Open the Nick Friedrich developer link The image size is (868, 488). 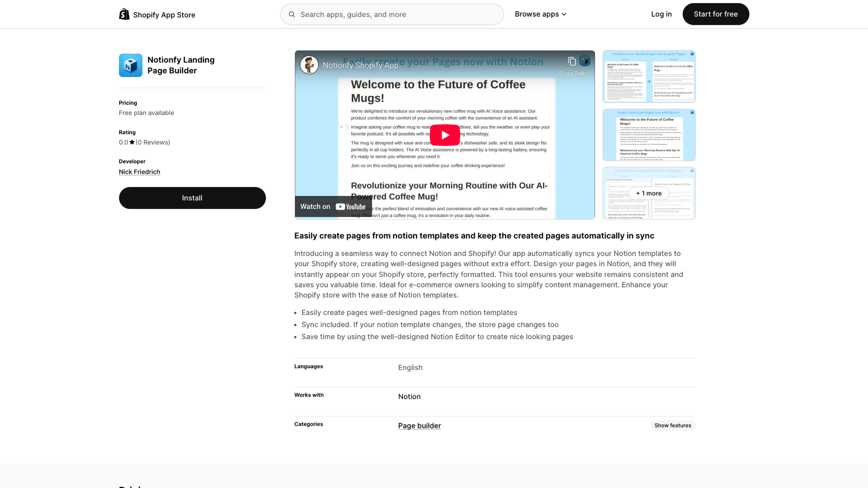(x=139, y=172)
